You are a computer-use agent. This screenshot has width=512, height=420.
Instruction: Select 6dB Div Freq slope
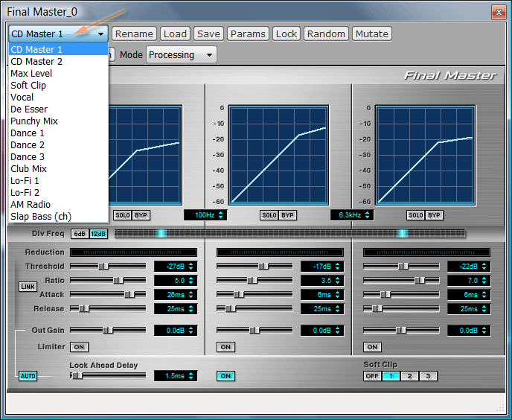point(80,234)
